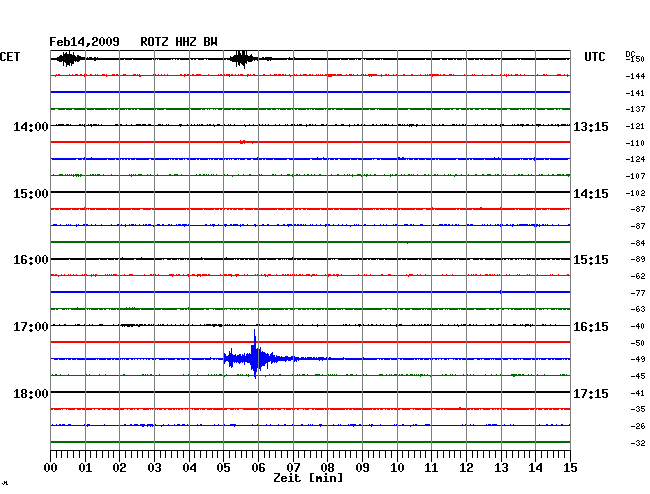The width and height of the screenshot is (650, 494).
Task: Select the DC offset value -49
Action: click(x=638, y=359)
